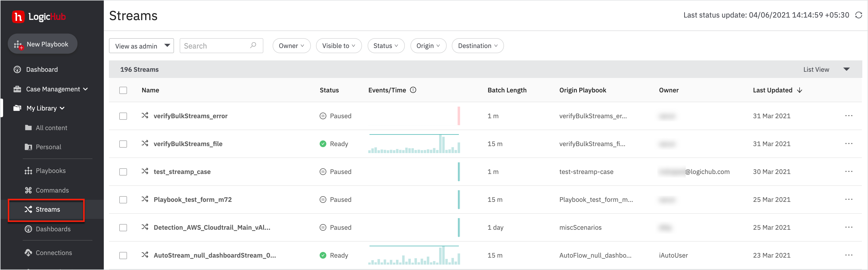Viewport: 868px width, 270px height.
Task: Click the Events/Time info icon
Action: 413,90
